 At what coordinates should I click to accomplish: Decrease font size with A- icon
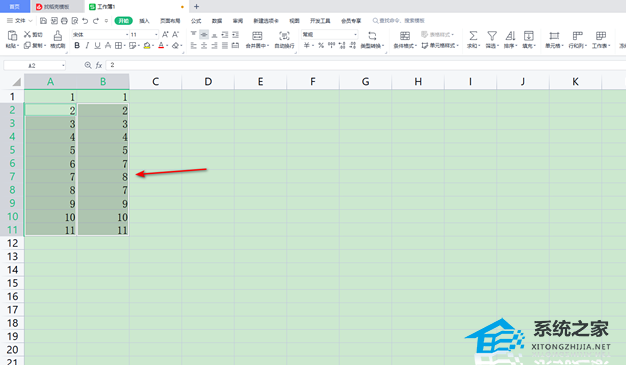point(175,34)
